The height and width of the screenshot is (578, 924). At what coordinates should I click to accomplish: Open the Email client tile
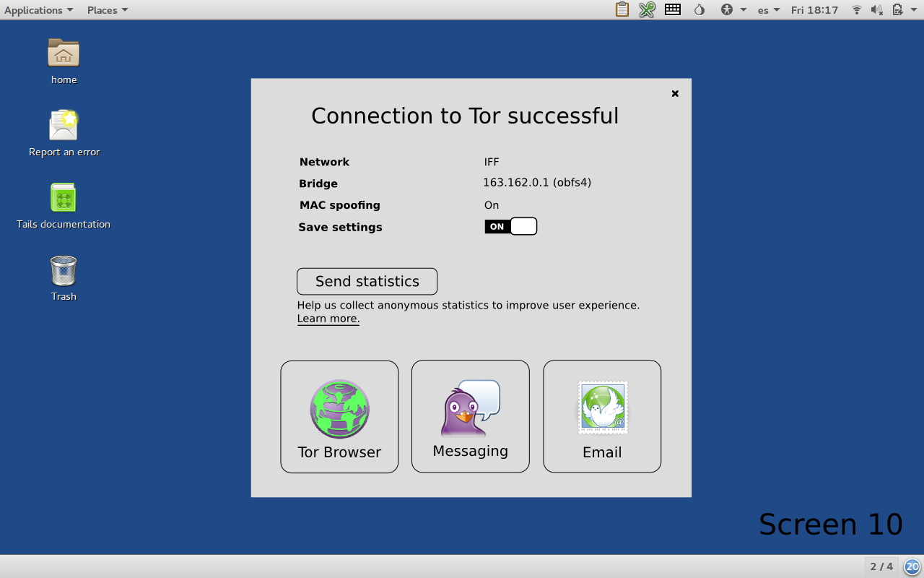(602, 416)
